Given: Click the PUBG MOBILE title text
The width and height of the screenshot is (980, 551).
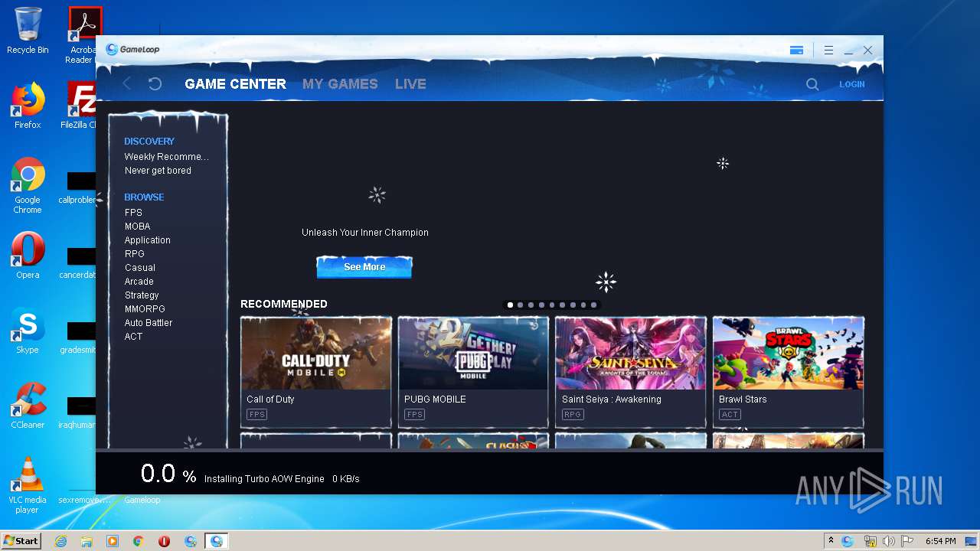Looking at the screenshot, I should tap(435, 399).
